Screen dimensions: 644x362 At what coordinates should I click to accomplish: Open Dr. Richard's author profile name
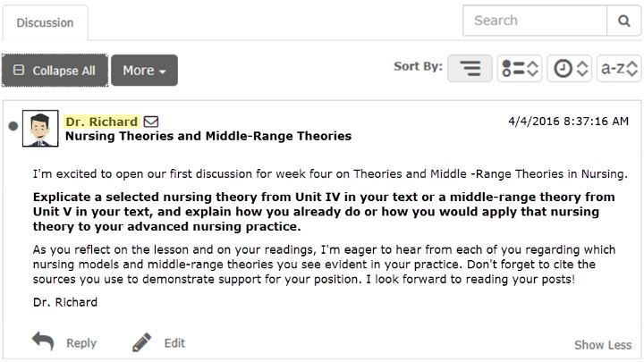pos(102,122)
